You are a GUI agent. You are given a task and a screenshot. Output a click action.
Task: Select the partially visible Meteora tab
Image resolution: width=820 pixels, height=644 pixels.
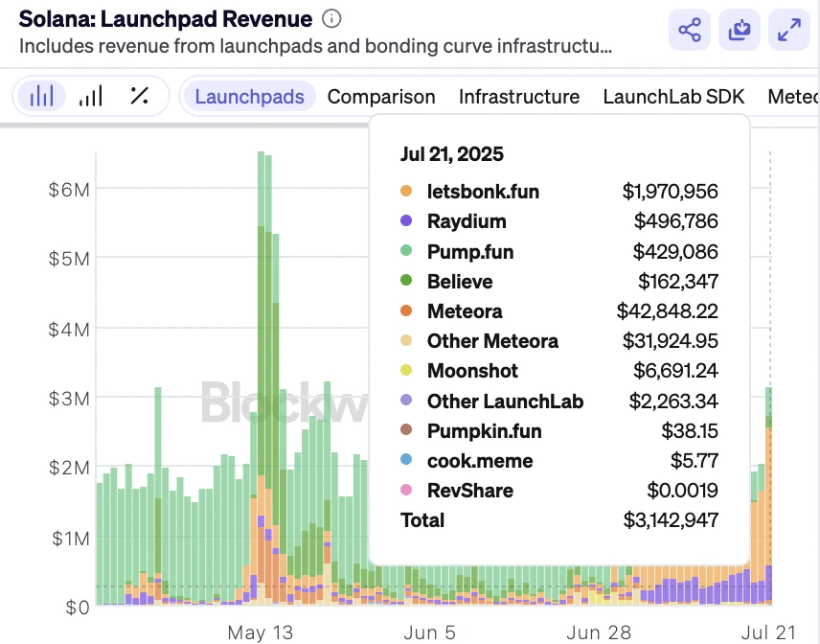(x=792, y=97)
